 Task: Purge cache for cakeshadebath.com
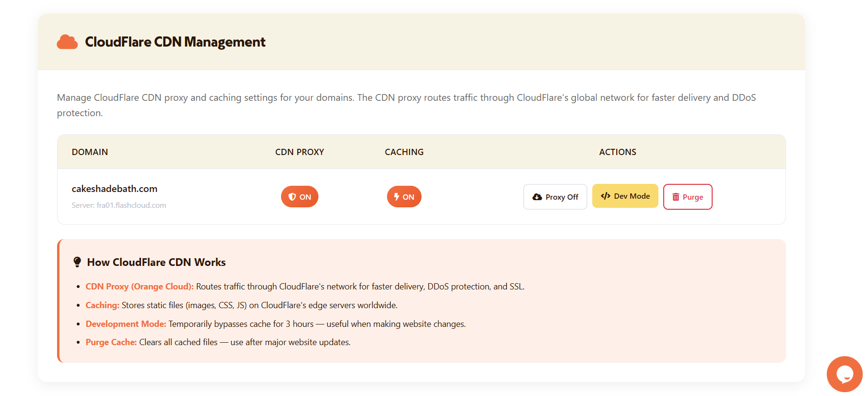point(688,197)
